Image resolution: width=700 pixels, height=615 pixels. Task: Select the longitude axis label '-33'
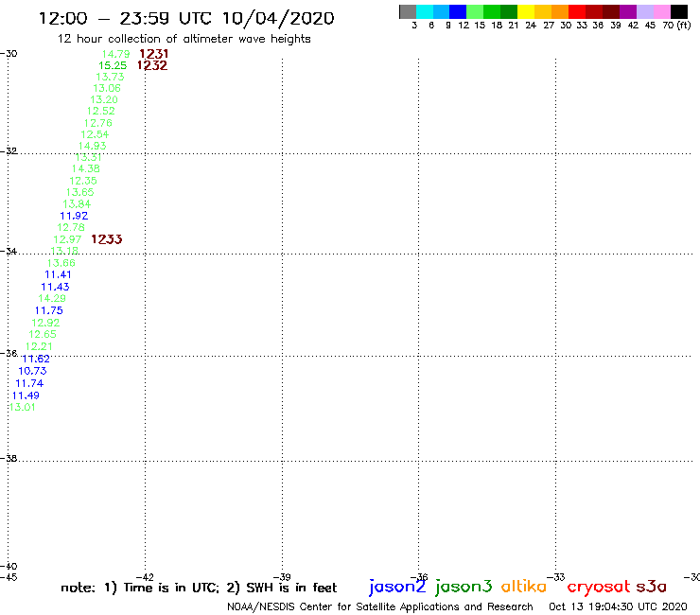coord(556,577)
